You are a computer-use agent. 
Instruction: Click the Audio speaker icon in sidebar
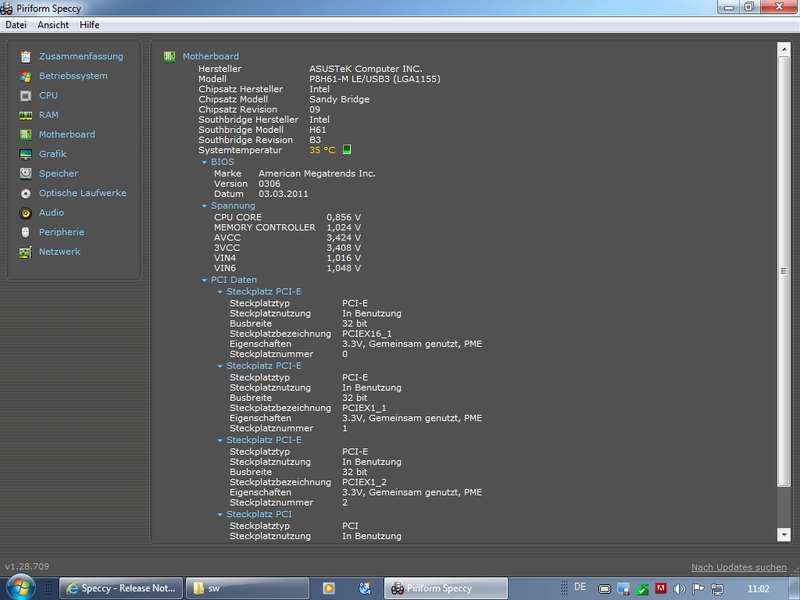click(x=26, y=213)
